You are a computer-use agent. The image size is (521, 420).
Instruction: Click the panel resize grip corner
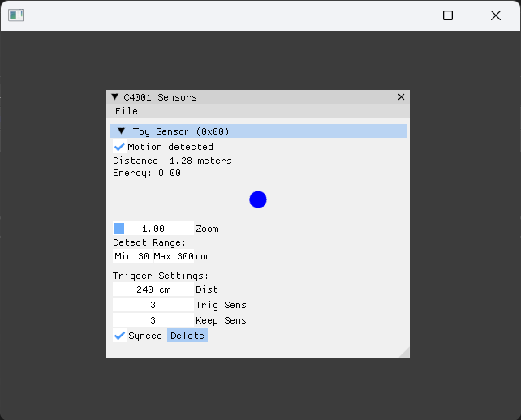coord(405,353)
